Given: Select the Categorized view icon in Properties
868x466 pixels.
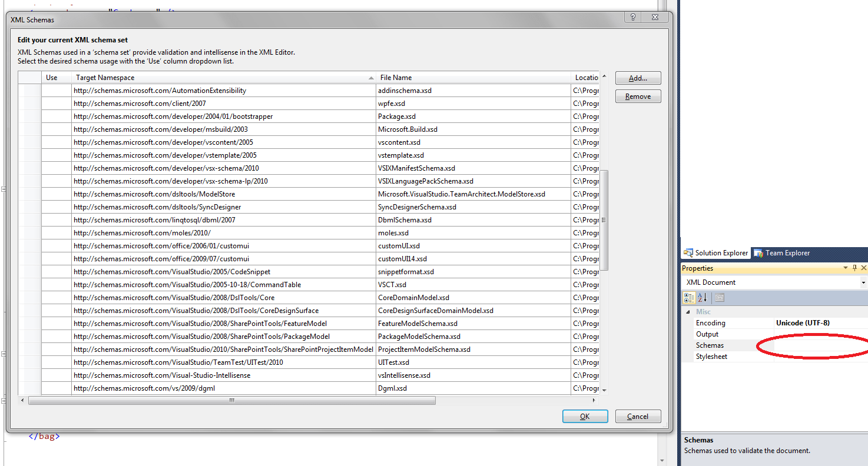Looking at the screenshot, I should tap(688, 298).
